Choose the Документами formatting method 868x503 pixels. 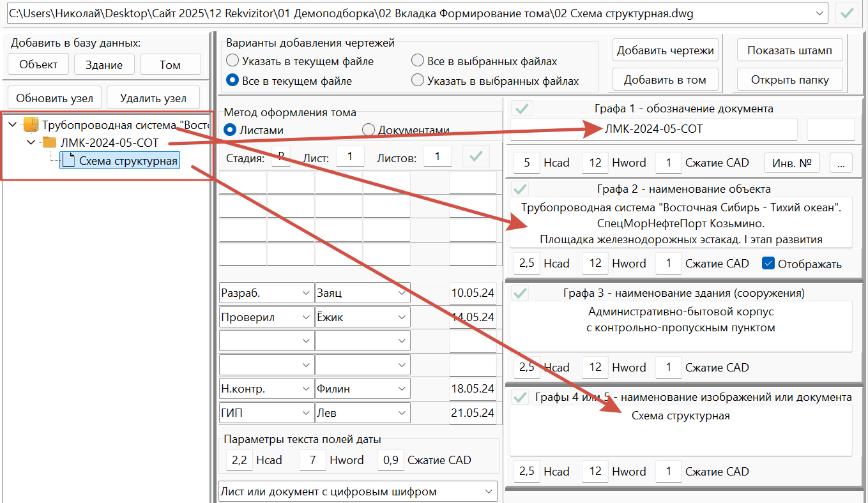pos(369,130)
